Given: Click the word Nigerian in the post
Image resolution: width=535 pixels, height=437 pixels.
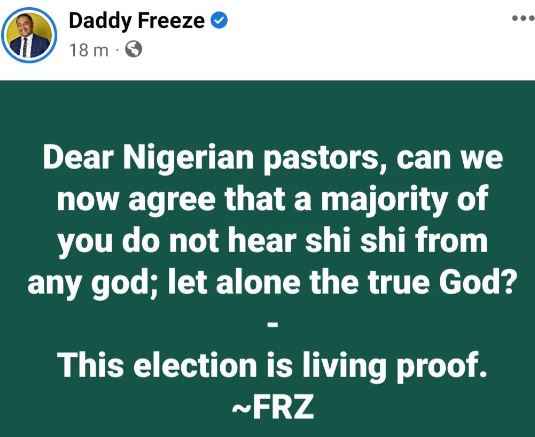Looking at the screenshot, I should 188,158.
